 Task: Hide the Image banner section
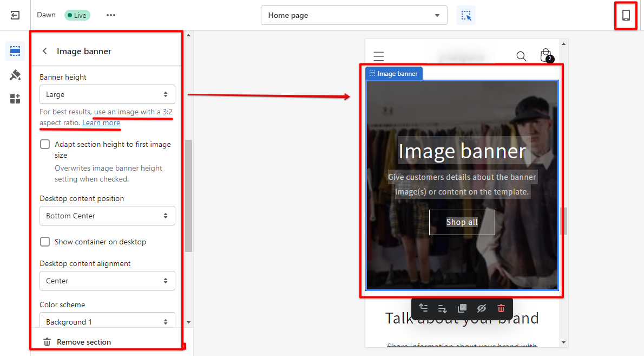point(482,308)
